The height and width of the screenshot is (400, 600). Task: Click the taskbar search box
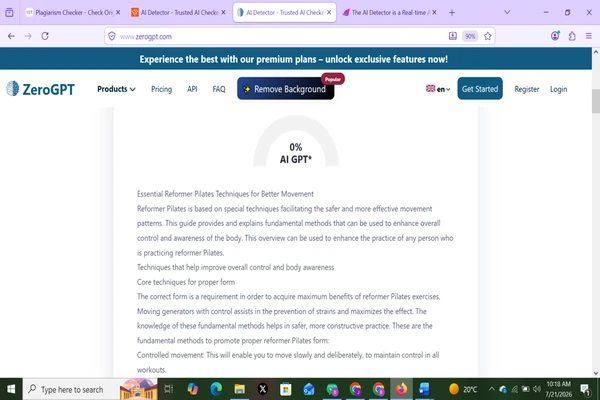[x=90, y=389]
